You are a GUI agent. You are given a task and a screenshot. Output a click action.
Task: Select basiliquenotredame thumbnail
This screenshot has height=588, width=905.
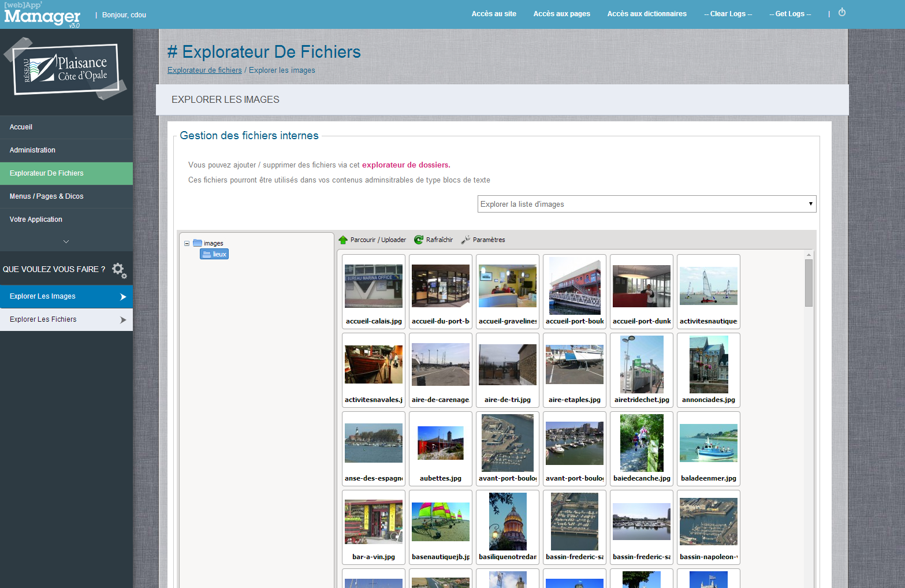[508, 527]
